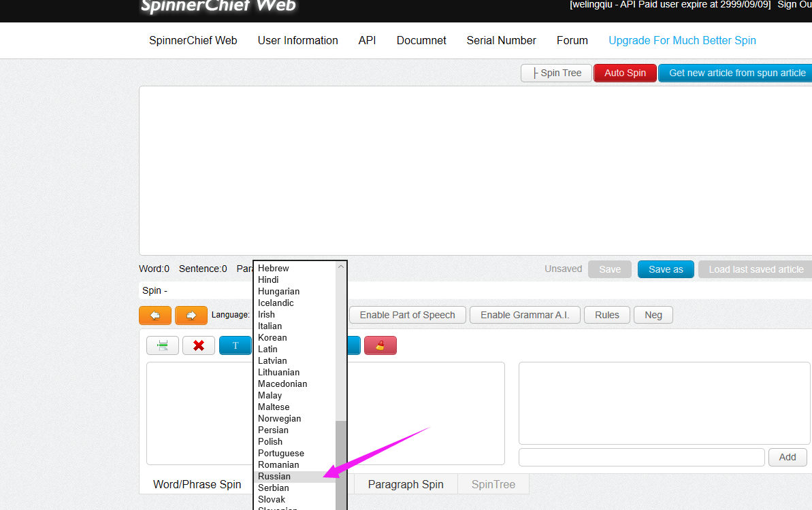Click the blue T text button
Screen dimensions: 812x510
tap(235, 345)
